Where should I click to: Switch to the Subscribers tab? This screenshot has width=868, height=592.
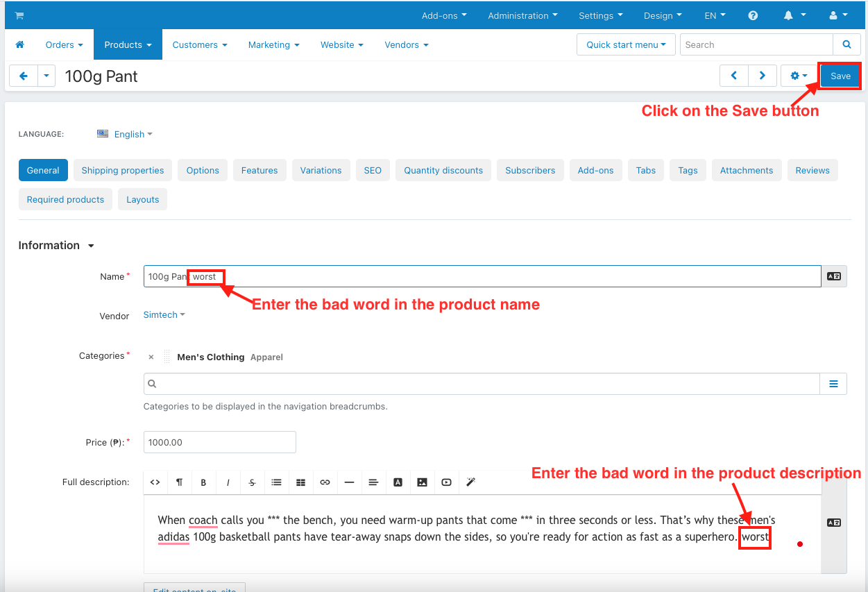point(530,170)
